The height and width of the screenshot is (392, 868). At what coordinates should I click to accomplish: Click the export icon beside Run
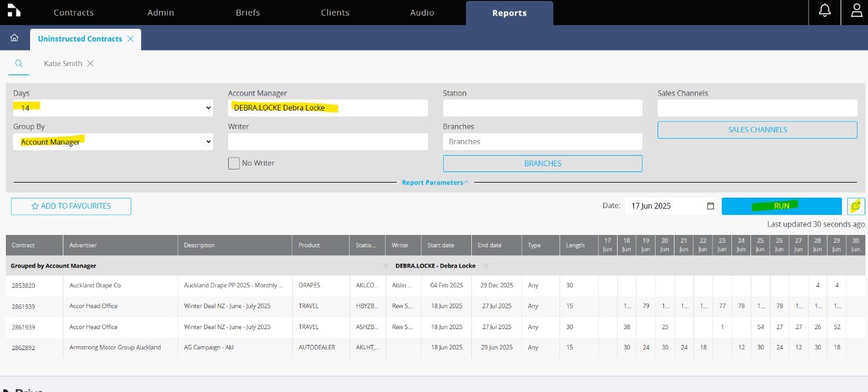point(856,206)
